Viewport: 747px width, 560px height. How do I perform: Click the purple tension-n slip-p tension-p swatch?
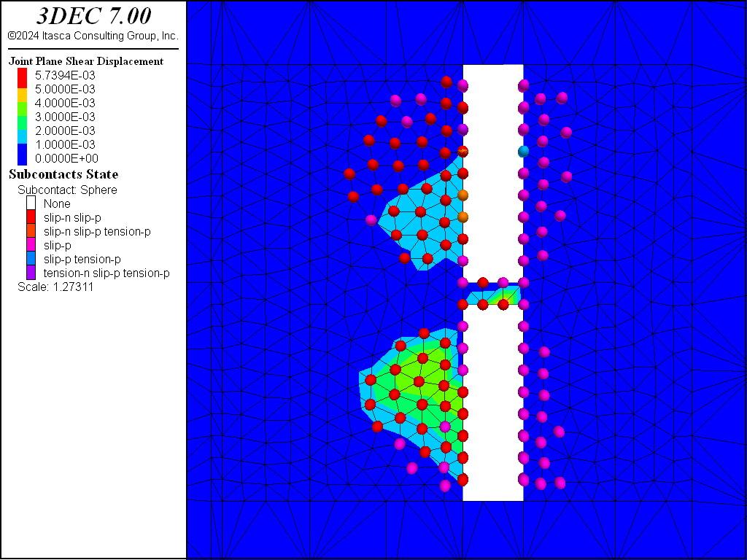pyautogui.click(x=31, y=273)
